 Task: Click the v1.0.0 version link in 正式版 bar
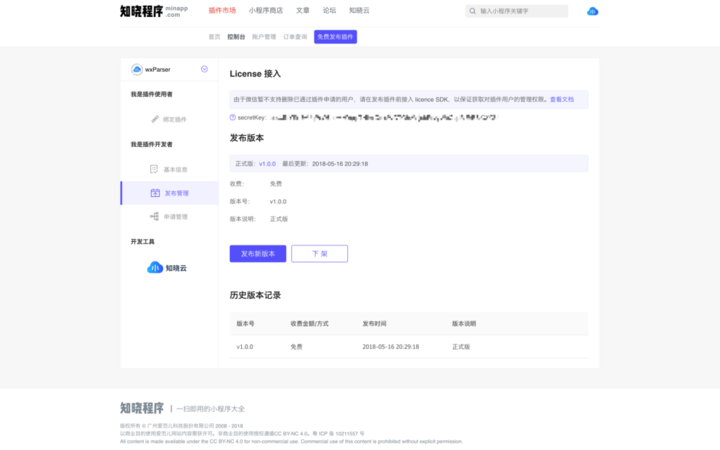(267, 163)
